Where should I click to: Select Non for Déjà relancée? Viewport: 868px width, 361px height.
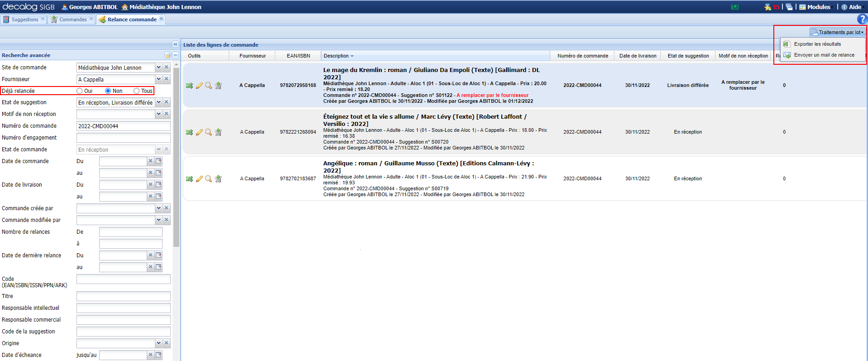point(108,91)
